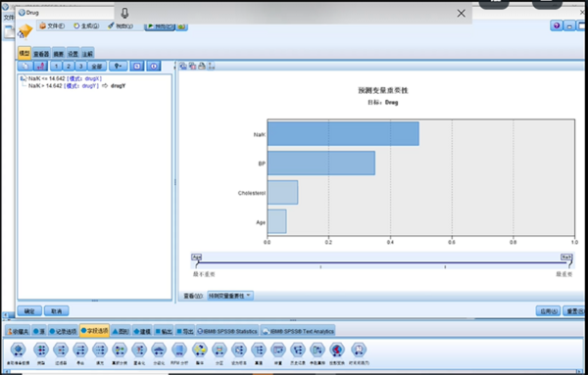Click the 预览(P) button with the play arrow
588x375 pixels.
click(x=160, y=26)
